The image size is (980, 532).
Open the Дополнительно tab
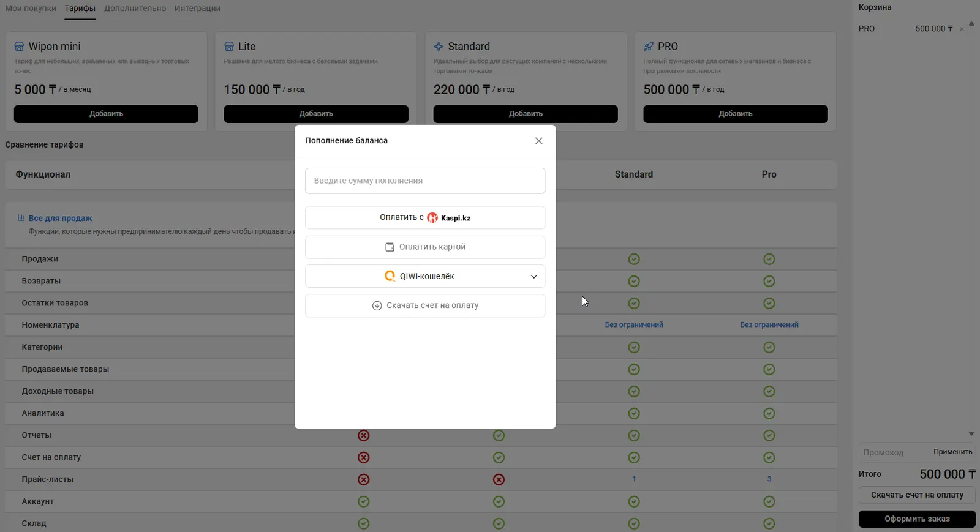135,9
